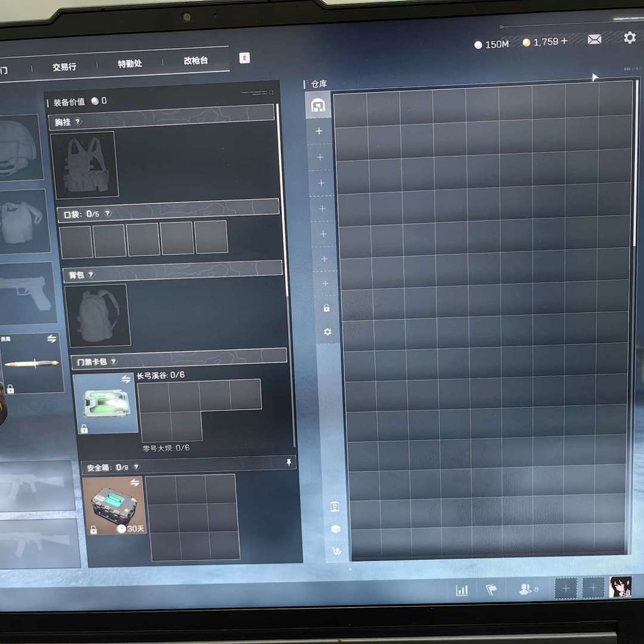Click the 150M currency balance

pos(491,44)
